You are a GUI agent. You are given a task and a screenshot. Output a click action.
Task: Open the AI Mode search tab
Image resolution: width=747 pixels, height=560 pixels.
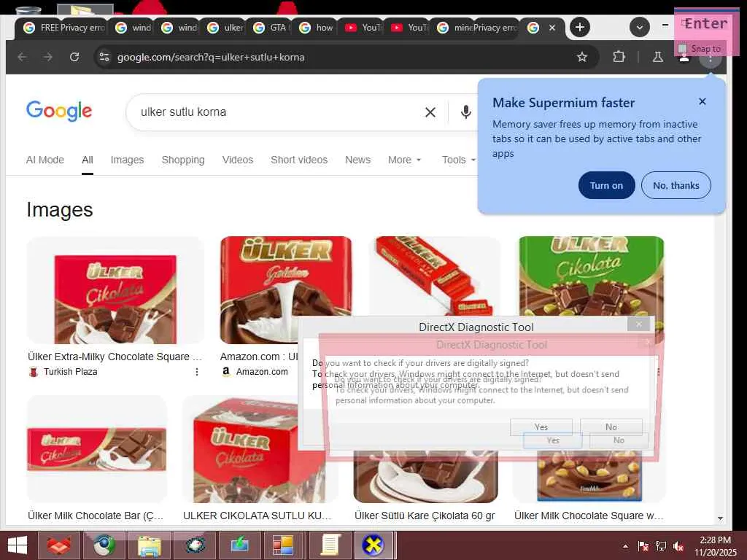click(x=45, y=160)
